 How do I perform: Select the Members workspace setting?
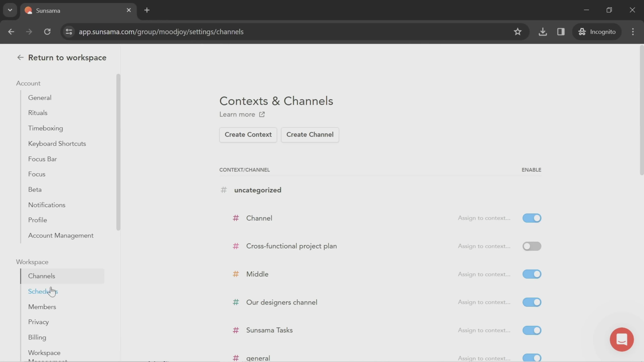[42, 307]
